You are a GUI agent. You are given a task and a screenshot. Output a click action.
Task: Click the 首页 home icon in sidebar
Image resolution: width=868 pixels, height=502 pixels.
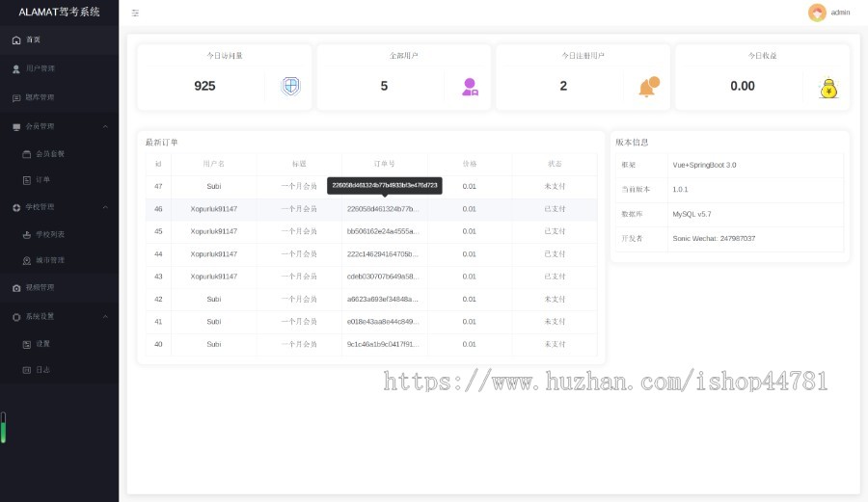16,40
